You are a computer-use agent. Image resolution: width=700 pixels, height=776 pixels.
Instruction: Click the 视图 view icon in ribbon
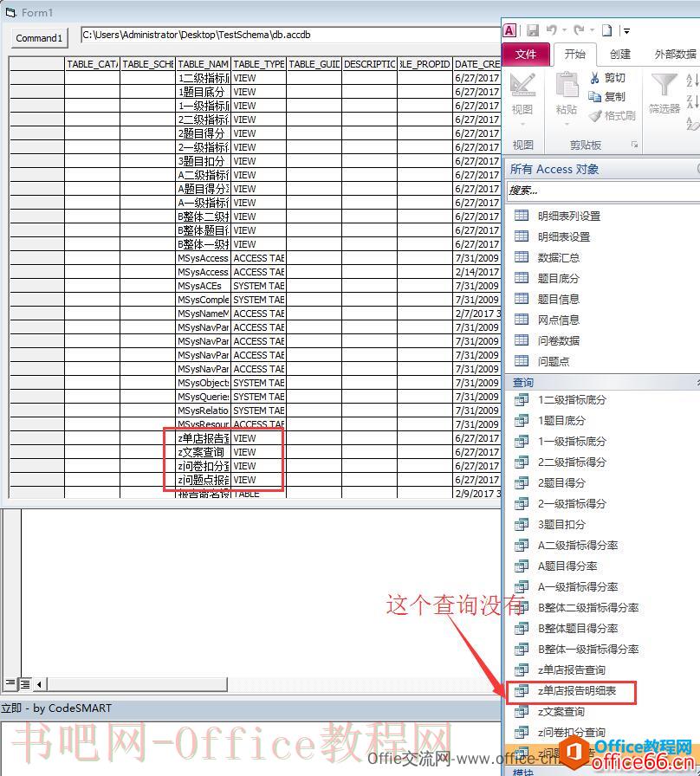pos(522,86)
